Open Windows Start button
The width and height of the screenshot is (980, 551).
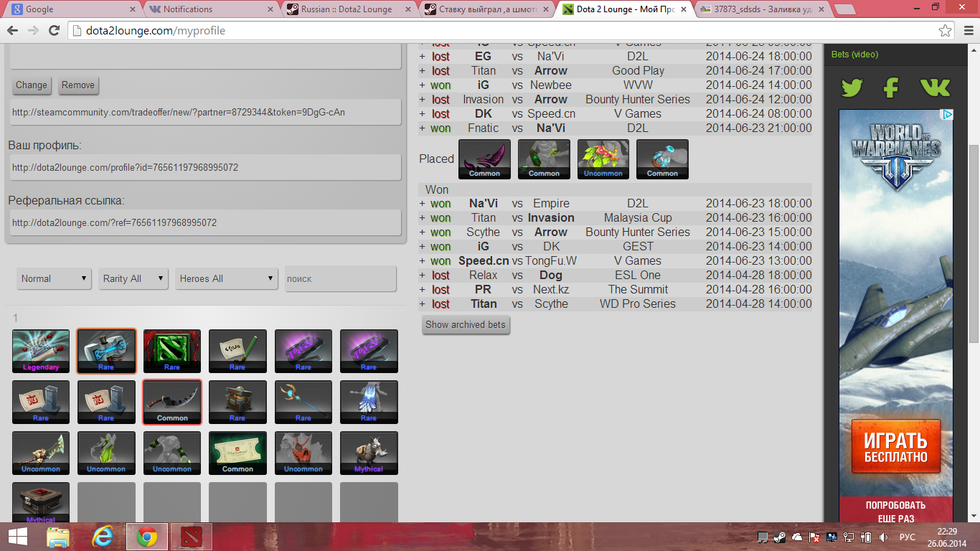coord(18,537)
